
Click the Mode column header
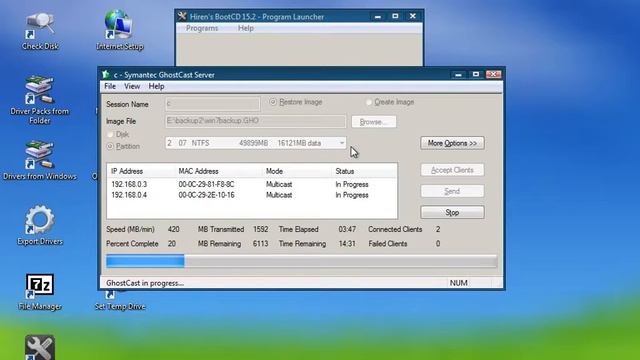(x=297, y=171)
